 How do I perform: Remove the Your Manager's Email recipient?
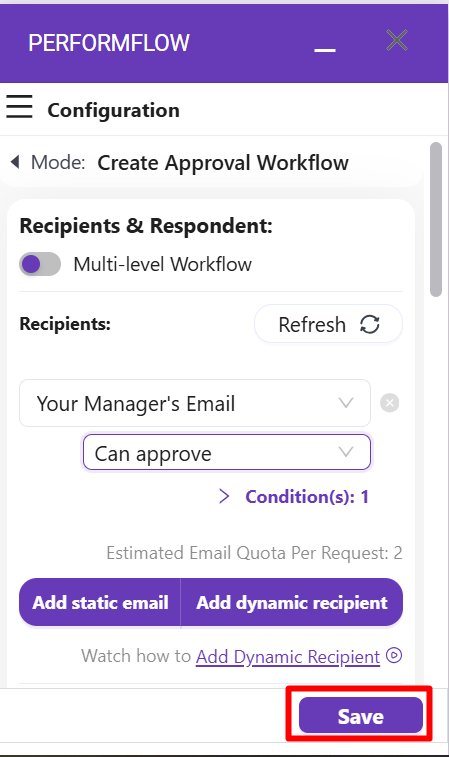pos(390,403)
